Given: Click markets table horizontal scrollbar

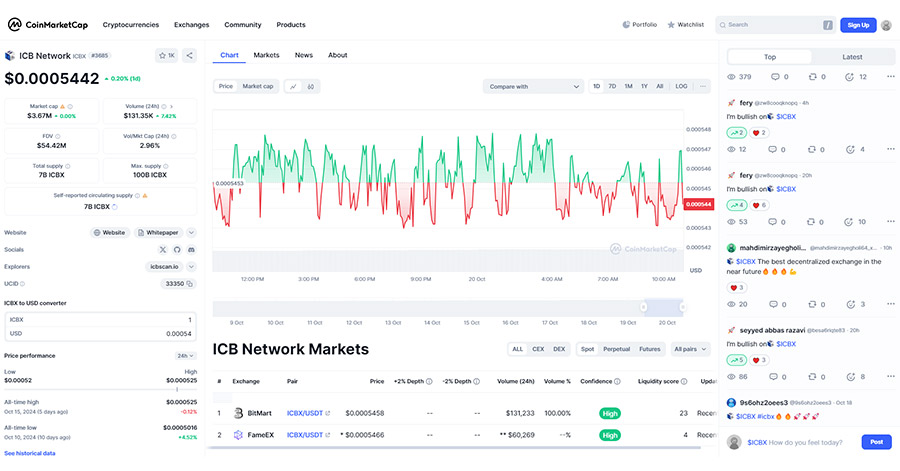Looking at the screenshot, I should click(453, 447).
